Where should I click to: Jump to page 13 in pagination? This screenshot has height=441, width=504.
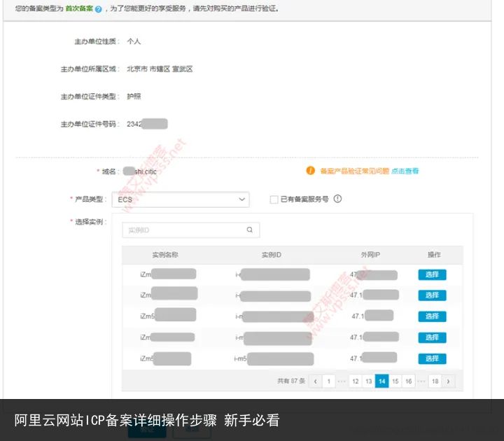point(369,381)
